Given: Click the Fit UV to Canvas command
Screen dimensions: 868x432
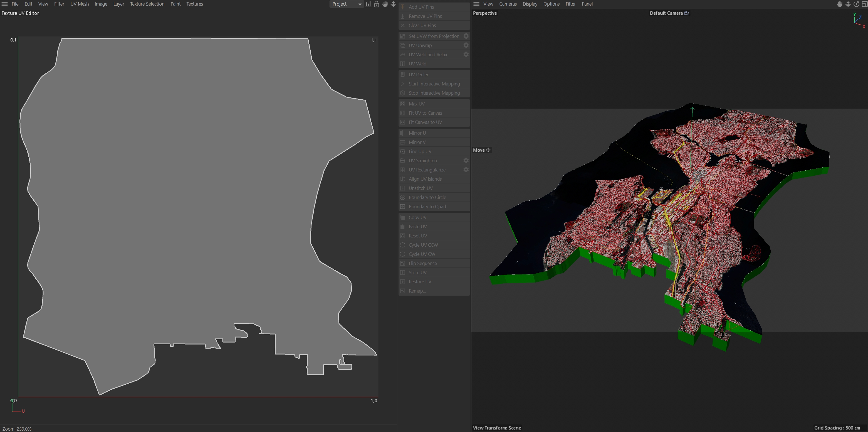Looking at the screenshot, I should point(425,113).
